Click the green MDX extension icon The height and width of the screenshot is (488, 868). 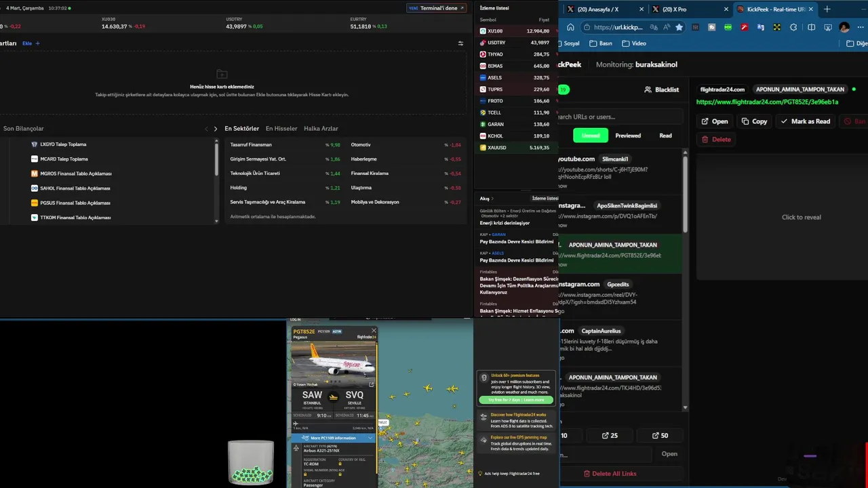(728, 27)
